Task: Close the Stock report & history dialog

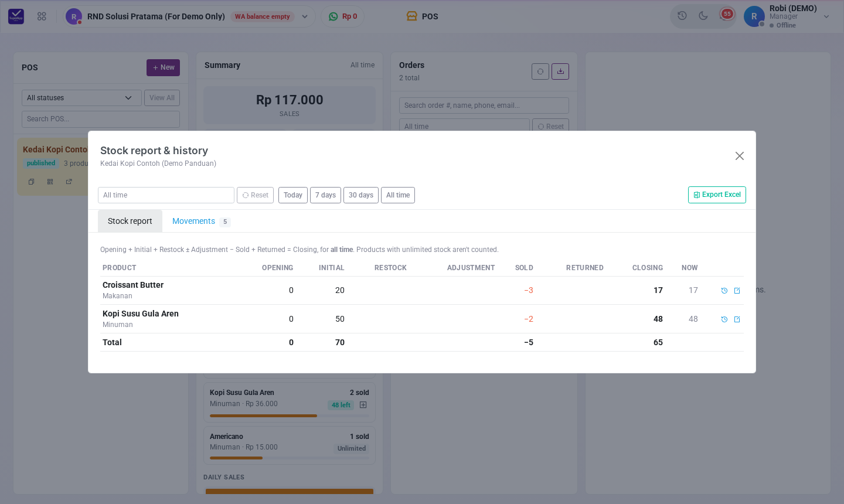Action: coord(740,156)
